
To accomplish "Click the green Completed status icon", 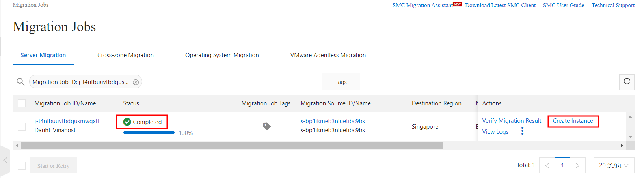I will [x=127, y=122].
